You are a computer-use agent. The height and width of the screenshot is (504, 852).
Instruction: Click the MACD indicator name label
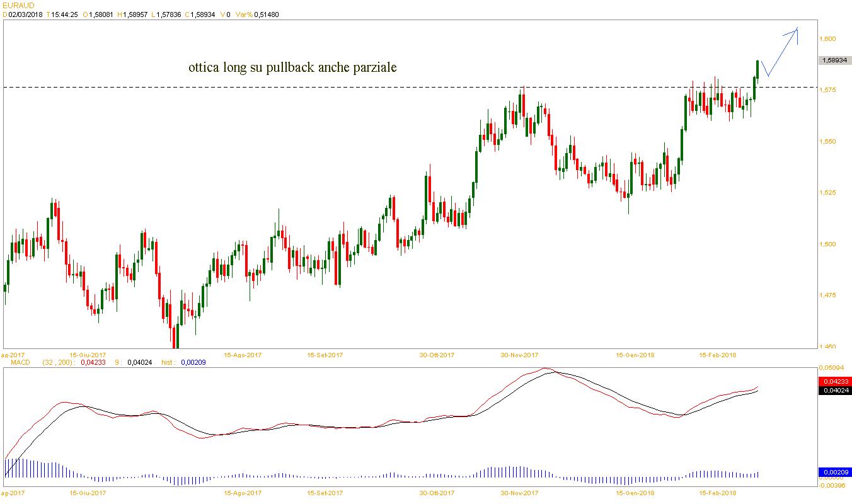14,362
